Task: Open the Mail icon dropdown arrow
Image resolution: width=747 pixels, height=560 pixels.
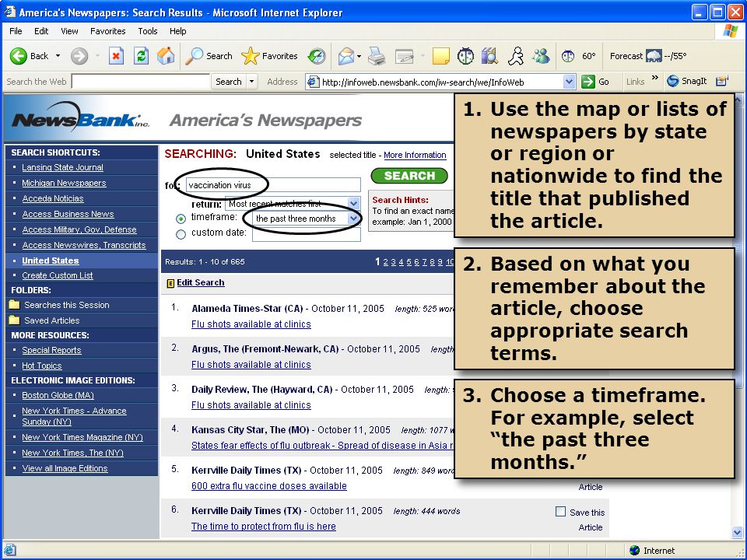Action: (x=359, y=56)
